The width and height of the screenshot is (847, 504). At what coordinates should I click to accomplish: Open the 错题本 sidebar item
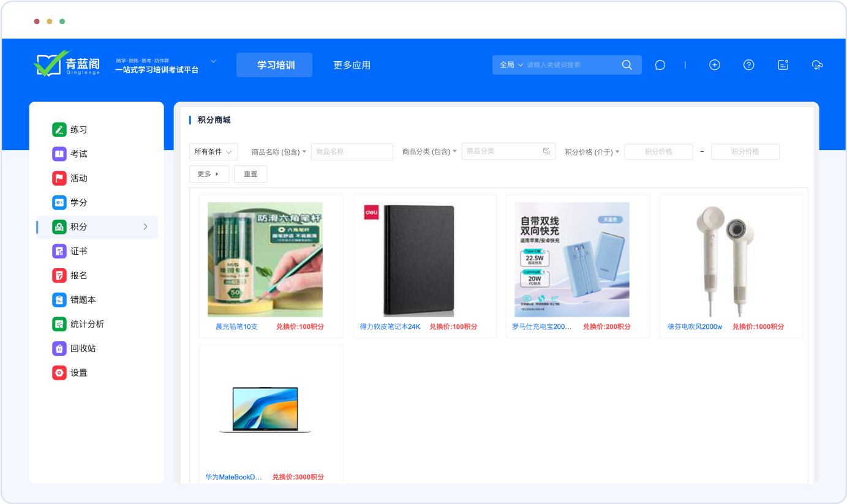pos(83,300)
